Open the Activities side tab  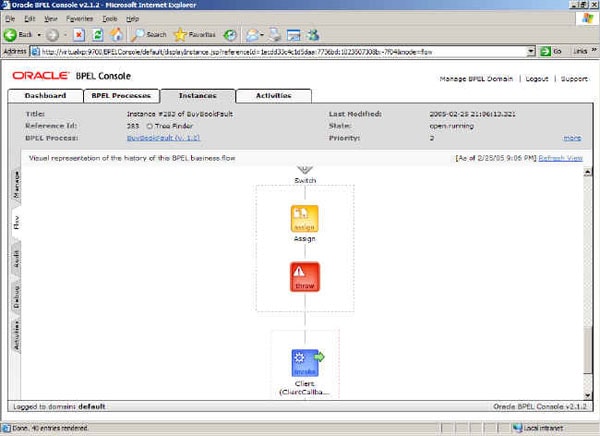[16, 336]
